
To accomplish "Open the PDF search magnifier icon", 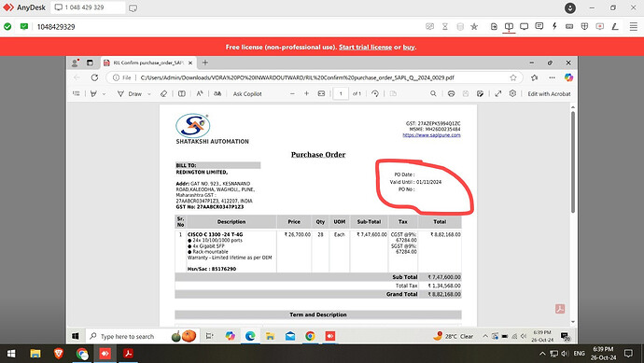I will coord(433,93).
